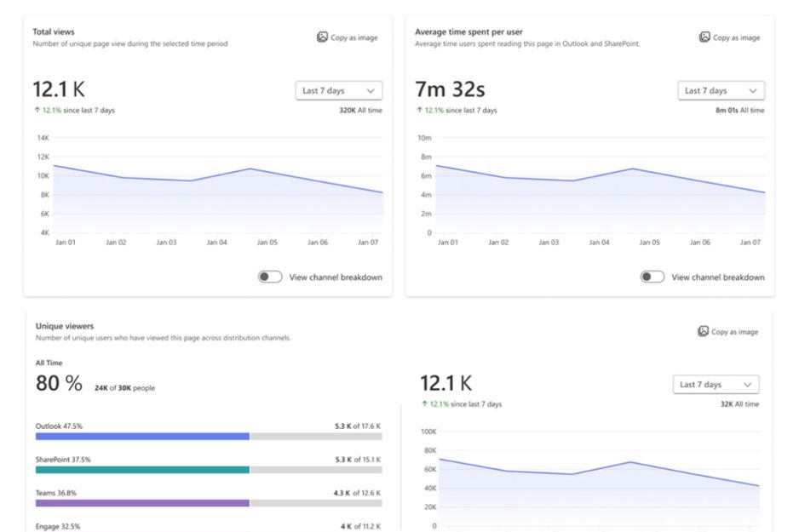Select the teal SharePoint progress bar
799x532 pixels.
pyautogui.click(x=142, y=469)
